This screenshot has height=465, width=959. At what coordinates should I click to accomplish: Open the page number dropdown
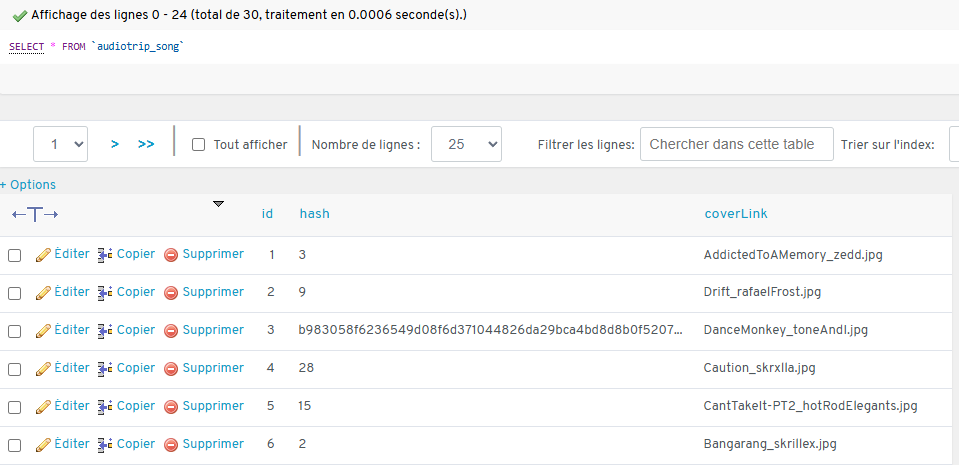61,144
